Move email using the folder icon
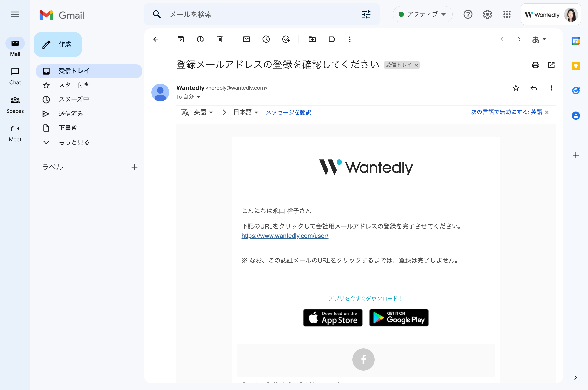Viewport: 588px width, 390px height. coord(312,39)
